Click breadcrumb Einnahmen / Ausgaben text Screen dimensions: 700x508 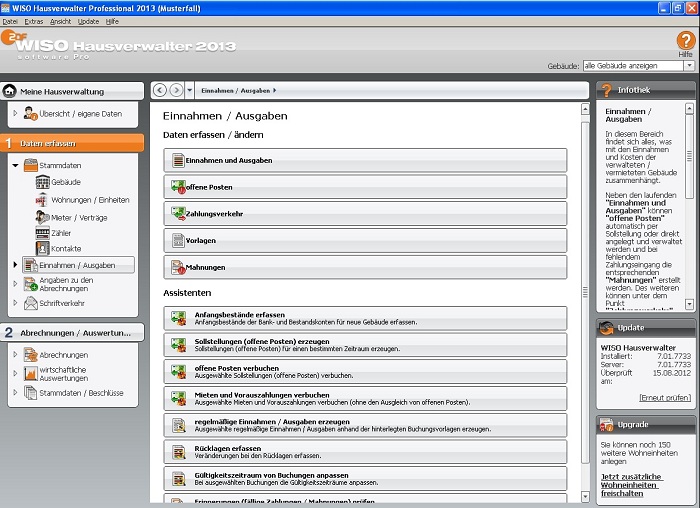click(x=235, y=90)
